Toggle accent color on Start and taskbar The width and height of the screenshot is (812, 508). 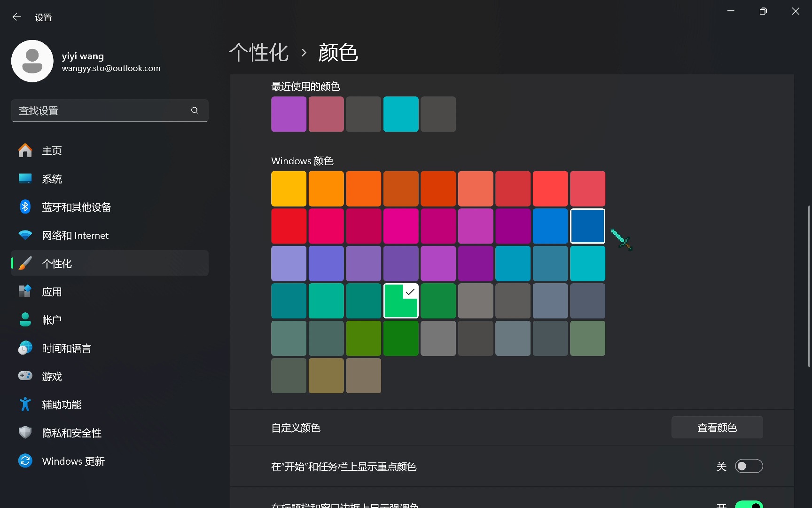tap(749, 466)
